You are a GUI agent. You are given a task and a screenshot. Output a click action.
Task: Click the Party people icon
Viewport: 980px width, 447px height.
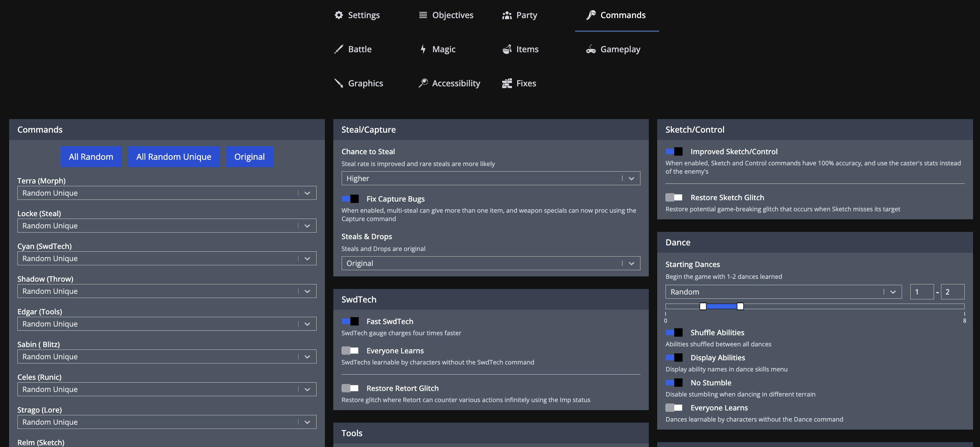(x=506, y=15)
